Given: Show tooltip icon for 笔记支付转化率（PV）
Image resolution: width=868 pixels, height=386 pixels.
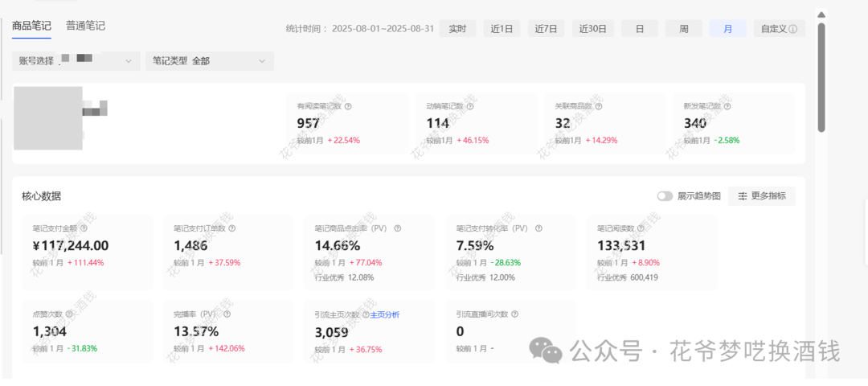Looking at the screenshot, I should pyautogui.click(x=538, y=228).
